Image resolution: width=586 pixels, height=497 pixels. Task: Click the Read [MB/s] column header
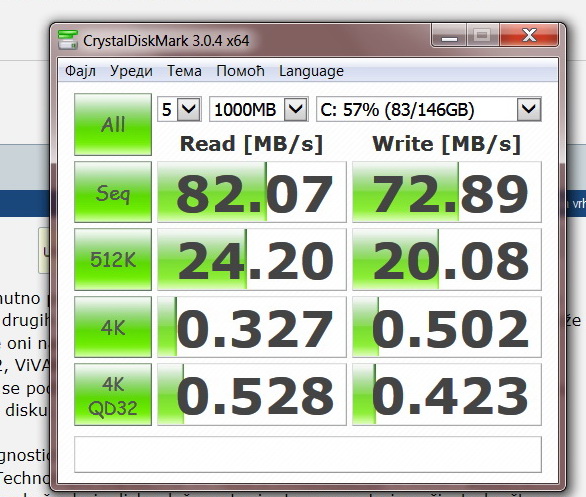[251, 144]
